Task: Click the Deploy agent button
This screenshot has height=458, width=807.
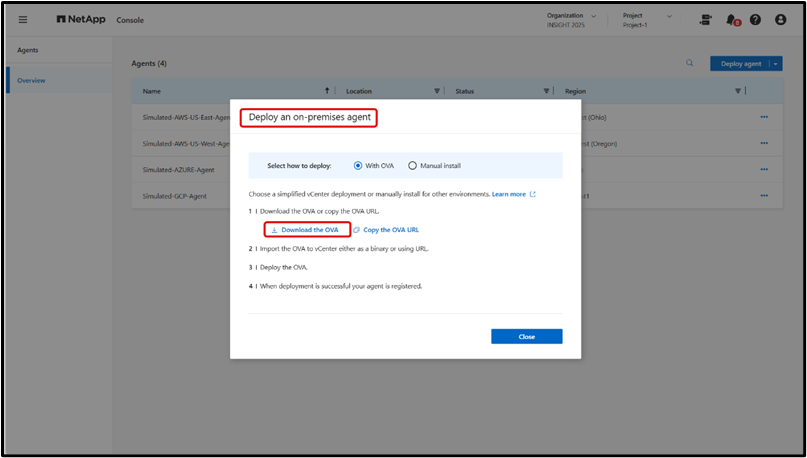Action: coord(741,64)
